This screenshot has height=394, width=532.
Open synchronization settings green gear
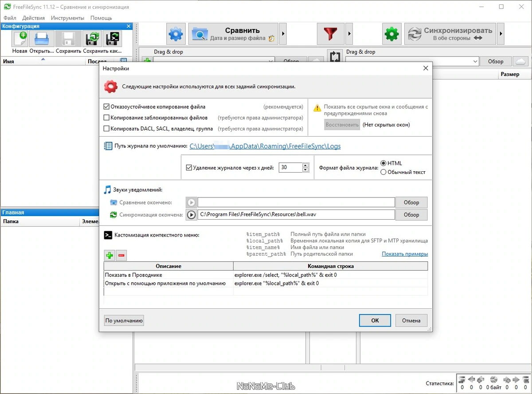point(391,34)
